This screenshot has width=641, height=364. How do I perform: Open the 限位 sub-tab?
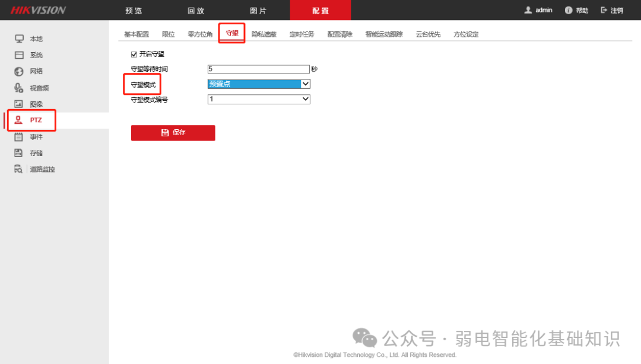169,34
